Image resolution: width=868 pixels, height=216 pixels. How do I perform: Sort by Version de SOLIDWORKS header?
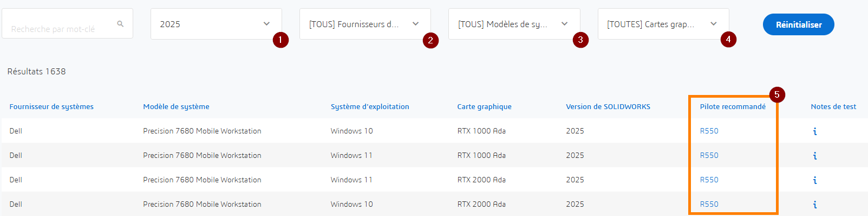coord(608,106)
